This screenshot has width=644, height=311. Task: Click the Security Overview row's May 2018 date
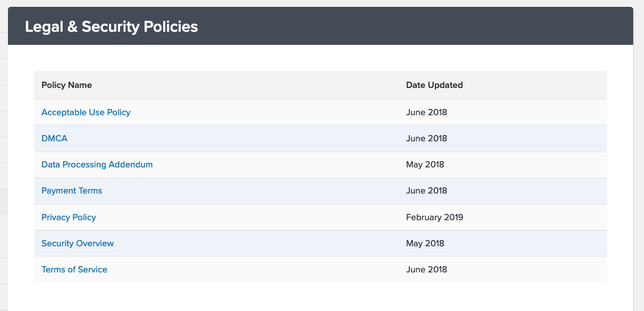coord(425,243)
